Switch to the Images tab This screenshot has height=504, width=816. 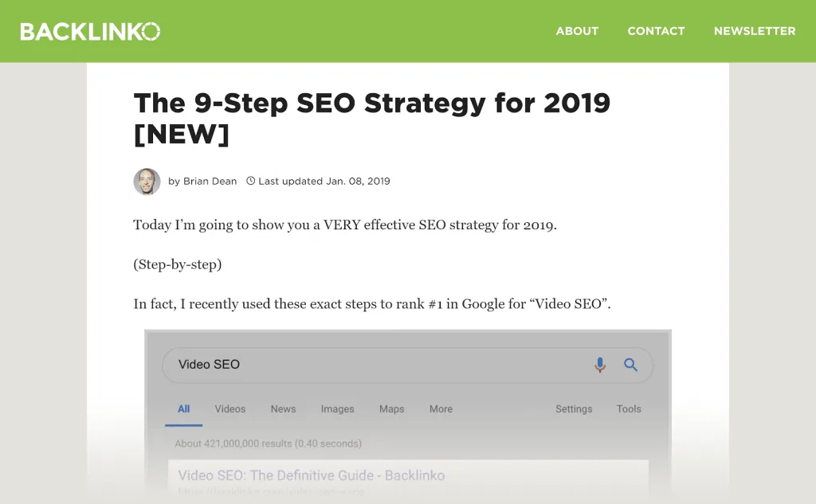pyautogui.click(x=337, y=409)
